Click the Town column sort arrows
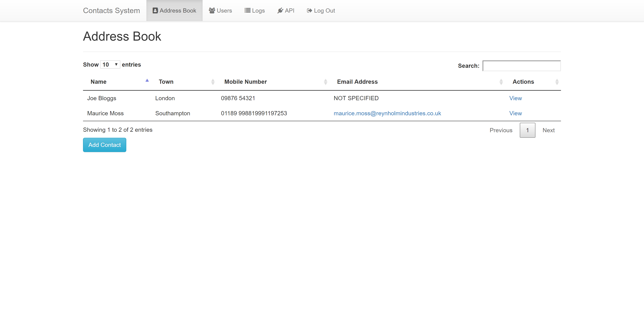 click(x=213, y=82)
